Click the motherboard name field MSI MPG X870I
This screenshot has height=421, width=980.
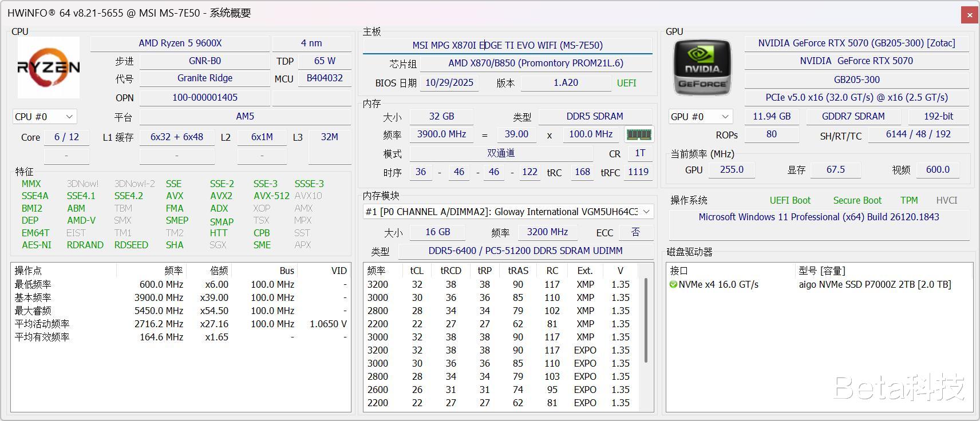507,45
